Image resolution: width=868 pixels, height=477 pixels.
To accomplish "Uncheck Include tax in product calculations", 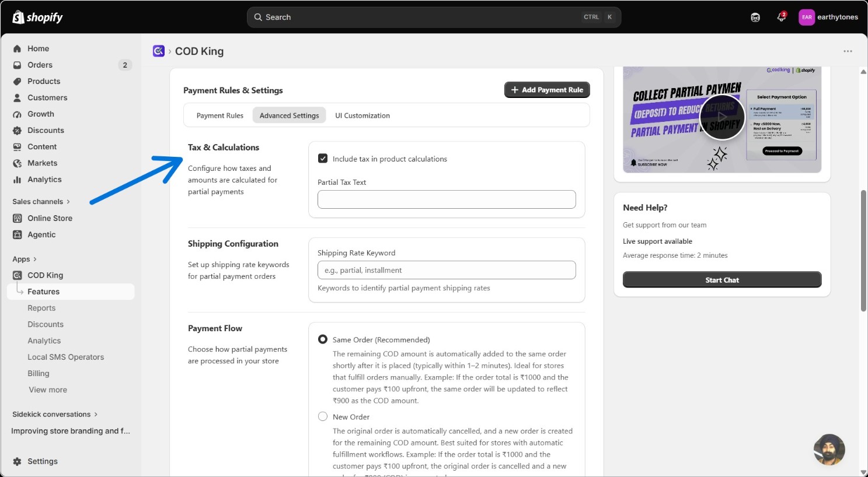I will [323, 159].
